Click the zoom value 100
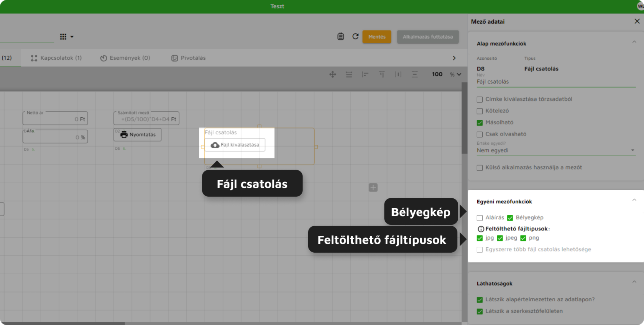Image resolution: width=644 pixels, height=325 pixels. point(437,74)
